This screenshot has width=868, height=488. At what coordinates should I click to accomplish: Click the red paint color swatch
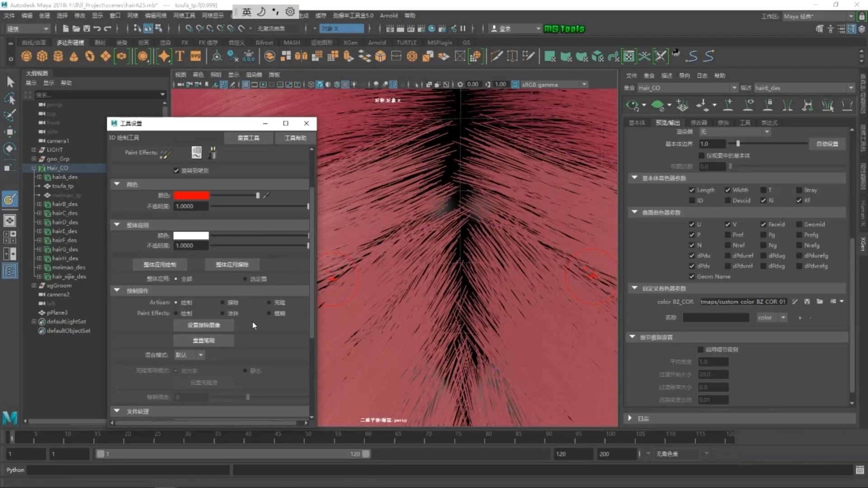coord(191,195)
